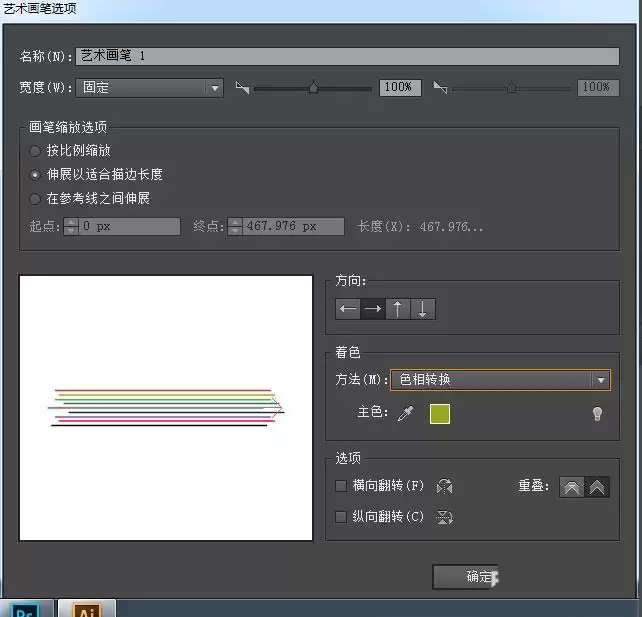This screenshot has width=642, height=617.
Task: Select the up arrow direction button
Action: click(x=398, y=309)
